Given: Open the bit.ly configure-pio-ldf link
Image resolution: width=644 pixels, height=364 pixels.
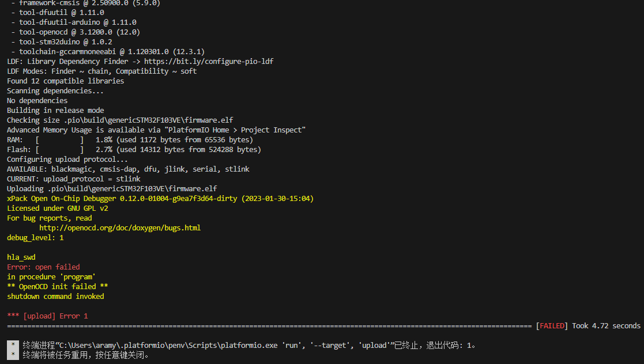Looking at the screenshot, I should pyautogui.click(x=209, y=62).
